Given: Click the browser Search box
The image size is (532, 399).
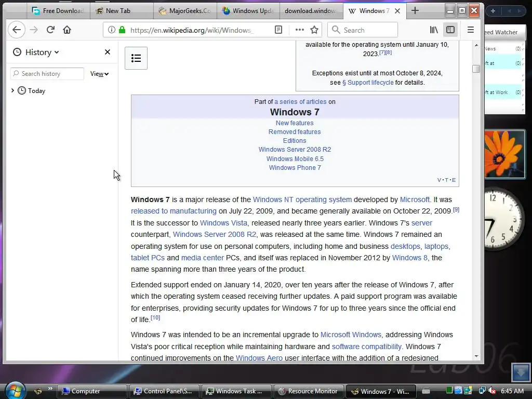Looking at the screenshot, I should point(362,30).
